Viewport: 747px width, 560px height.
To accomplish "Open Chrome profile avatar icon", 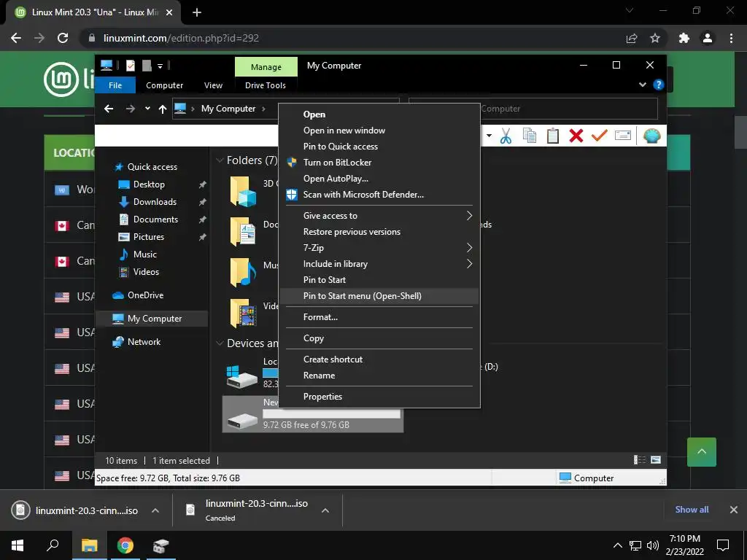I will [x=708, y=38].
